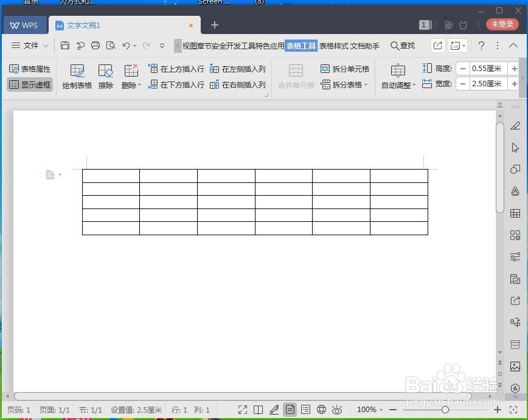The width and height of the screenshot is (528, 420).
Task: Select the cursor select tool in sidebar
Action: 515,148
